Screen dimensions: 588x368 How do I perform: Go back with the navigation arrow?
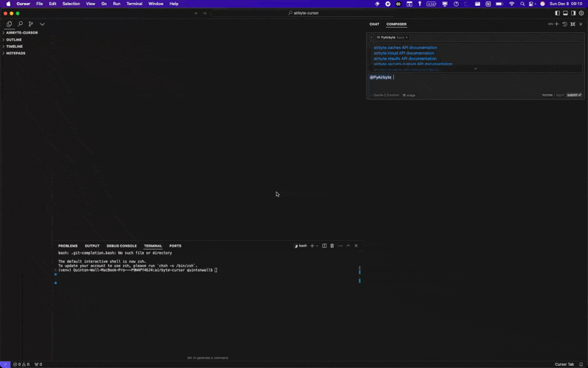(x=196, y=13)
